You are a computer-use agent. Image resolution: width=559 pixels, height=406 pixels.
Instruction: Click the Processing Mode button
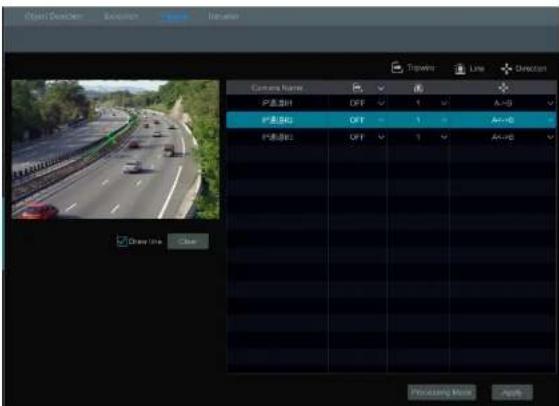[441, 392]
